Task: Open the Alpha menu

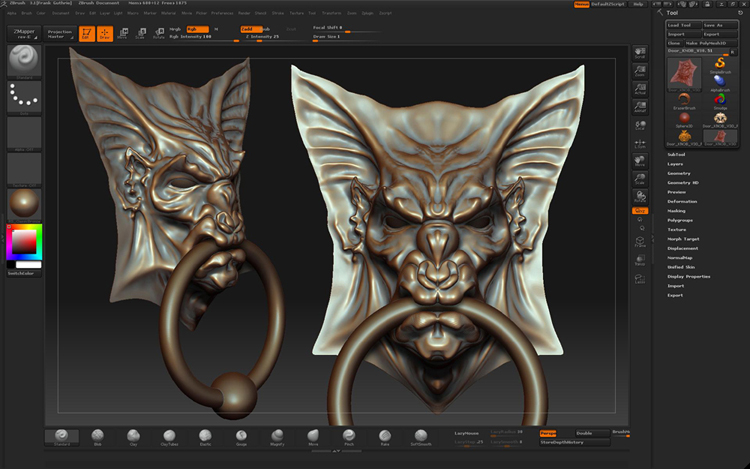Action: (x=11, y=13)
